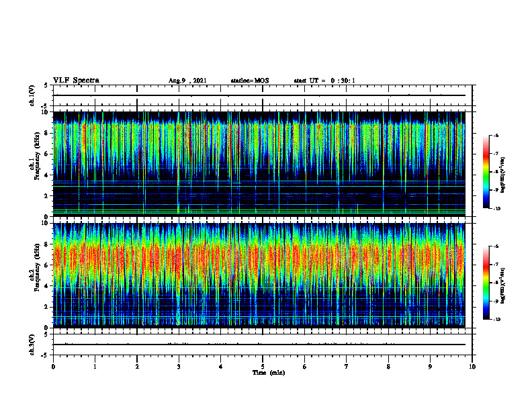This screenshot has height=411, width=532.
Task: Click the ch.2 color scale bar
Action: (486, 283)
